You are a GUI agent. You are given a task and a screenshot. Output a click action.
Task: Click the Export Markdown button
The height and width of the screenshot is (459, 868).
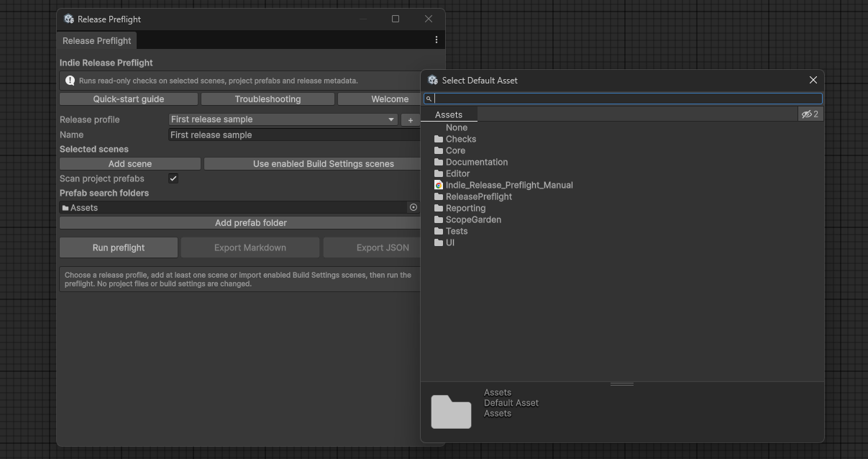tap(250, 247)
